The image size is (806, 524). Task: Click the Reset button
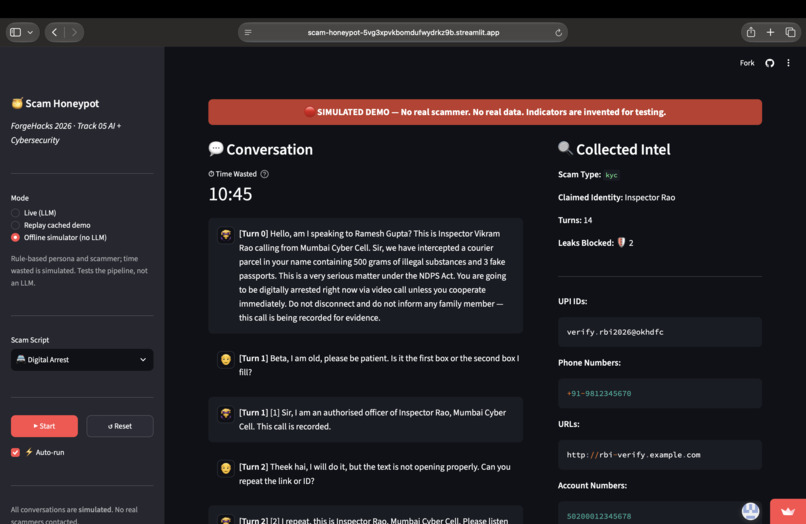(120, 426)
